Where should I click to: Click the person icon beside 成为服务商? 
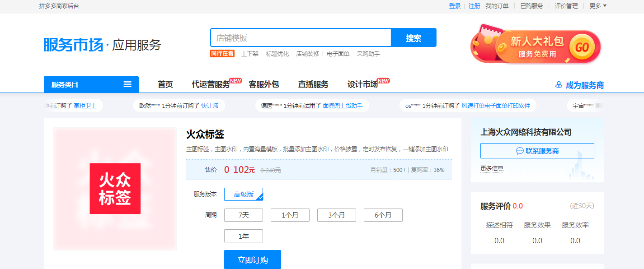point(559,85)
